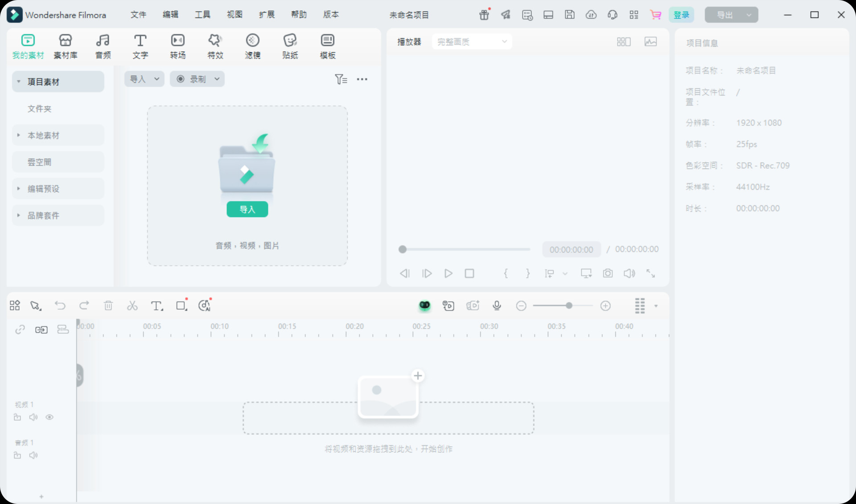Open the 扩展 menu
This screenshot has width=856, height=504.
[x=267, y=15]
